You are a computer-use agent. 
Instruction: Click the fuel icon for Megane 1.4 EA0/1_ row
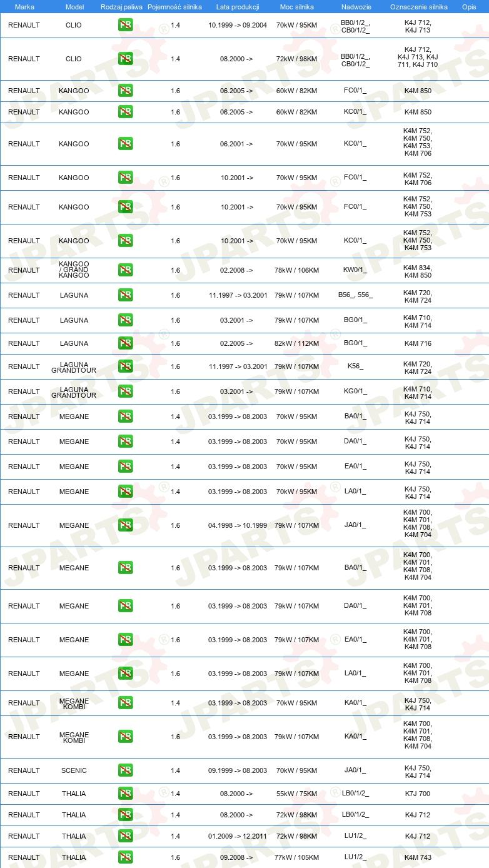tap(126, 467)
